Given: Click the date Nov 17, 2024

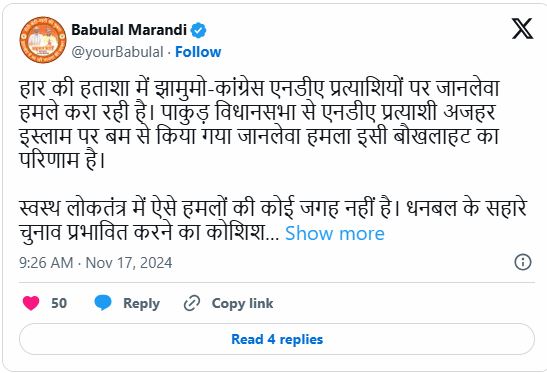Looking at the screenshot, I should pos(129,263).
